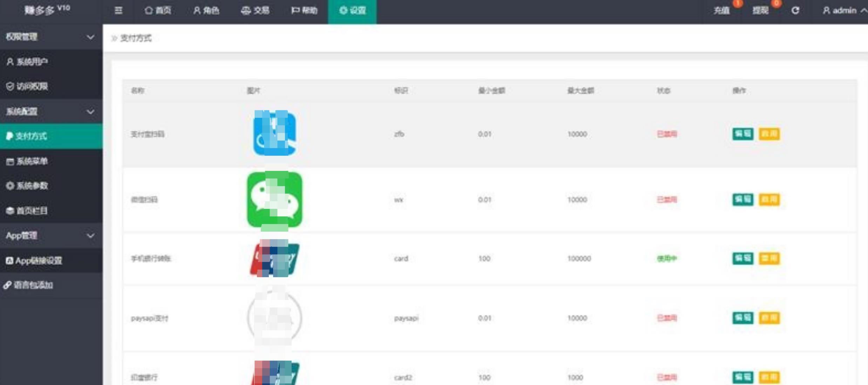Click the paysapi支付 name cell
This screenshot has width=868, height=385.
(150, 318)
